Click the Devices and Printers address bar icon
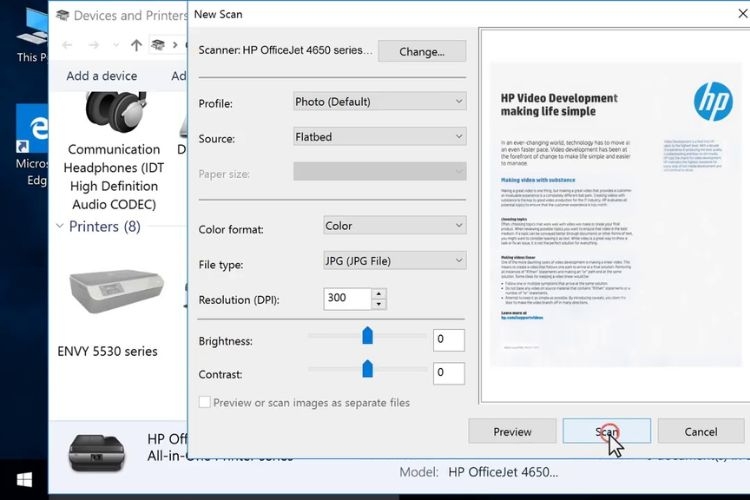The width and height of the screenshot is (750, 500). coord(158,45)
